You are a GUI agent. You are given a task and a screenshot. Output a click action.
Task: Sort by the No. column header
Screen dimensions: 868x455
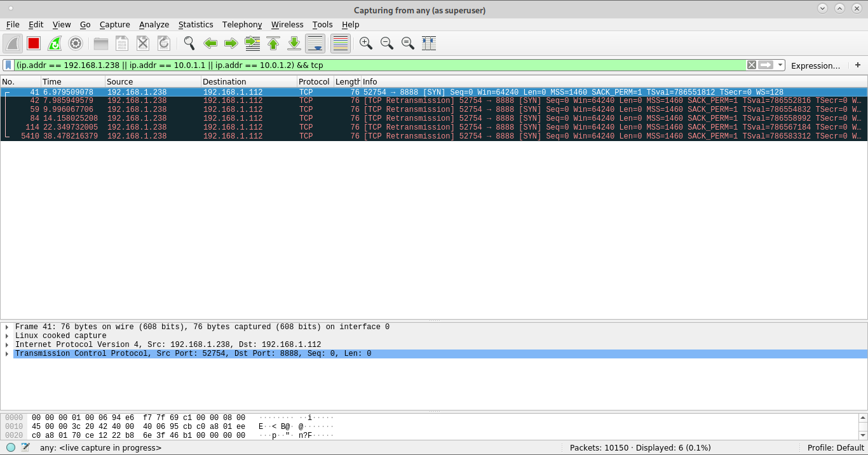(x=20, y=81)
